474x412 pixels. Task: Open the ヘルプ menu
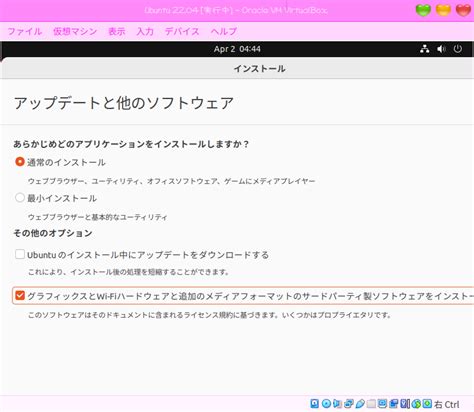(224, 31)
